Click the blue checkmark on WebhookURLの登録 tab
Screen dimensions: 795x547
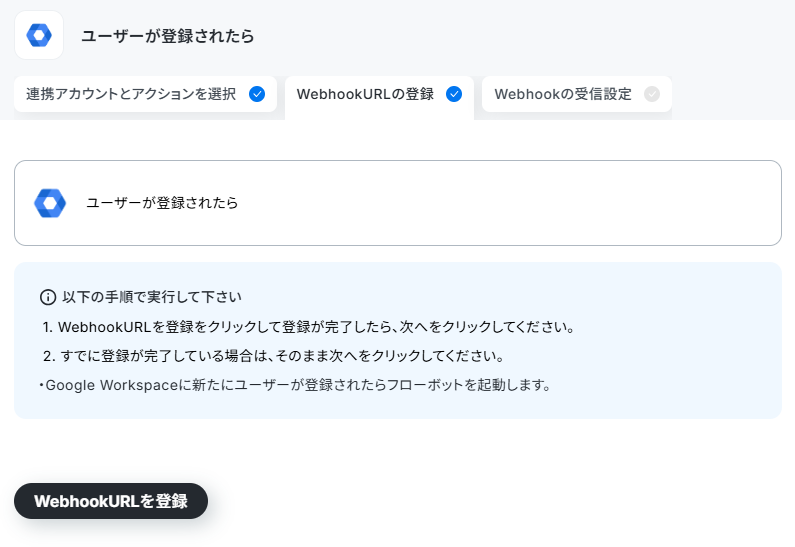tap(454, 94)
